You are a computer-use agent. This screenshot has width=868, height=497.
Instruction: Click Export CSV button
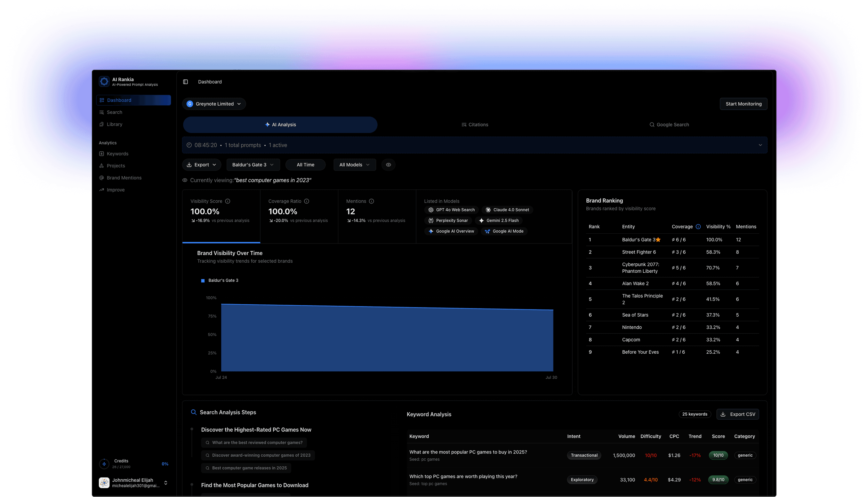click(737, 414)
